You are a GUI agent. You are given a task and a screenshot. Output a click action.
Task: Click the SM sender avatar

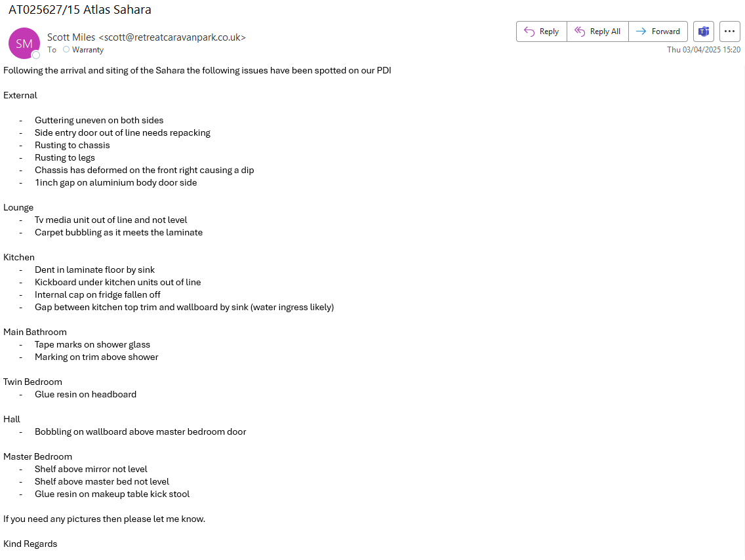[x=24, y=43]
